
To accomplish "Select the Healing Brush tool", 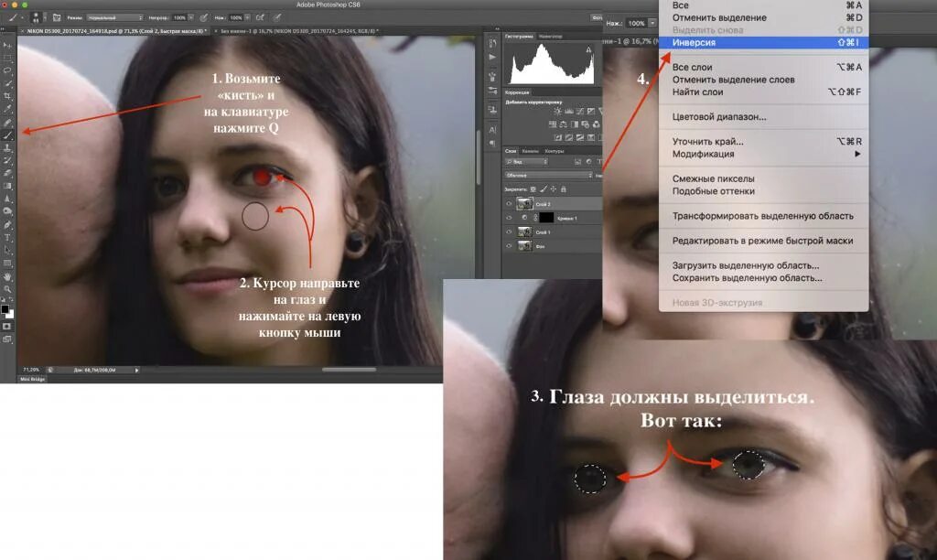I will (7, 123).
